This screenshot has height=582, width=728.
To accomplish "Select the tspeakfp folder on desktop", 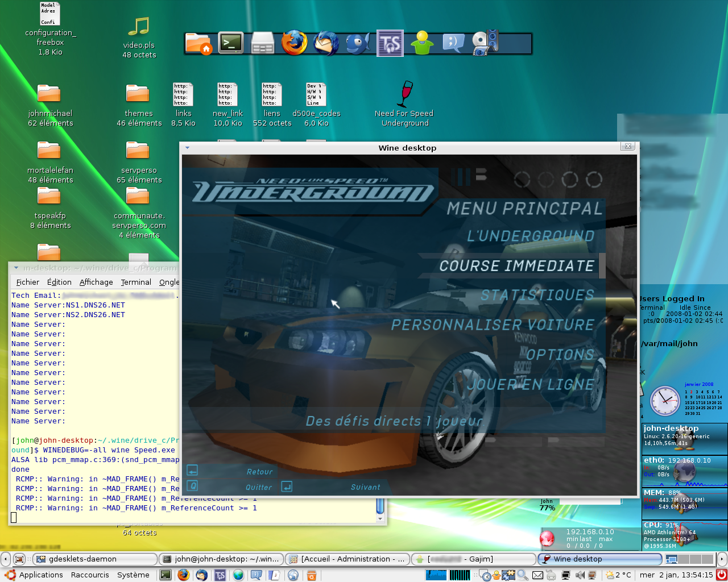I will tap(50, 207).
